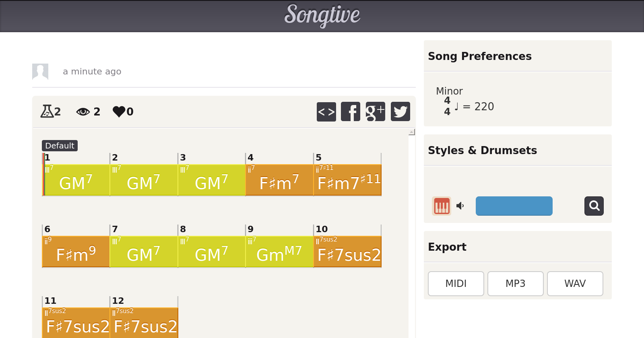644x338 pixels.
Task: Export the song as MP3
Action: (515, 284)
